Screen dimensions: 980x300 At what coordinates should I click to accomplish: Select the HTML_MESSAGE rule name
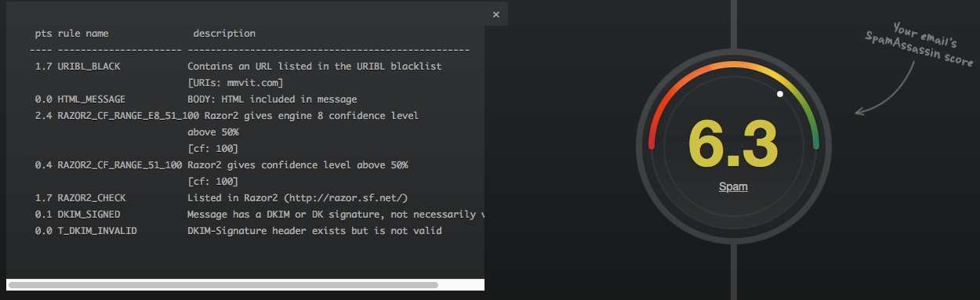click(x=91, y=99)
